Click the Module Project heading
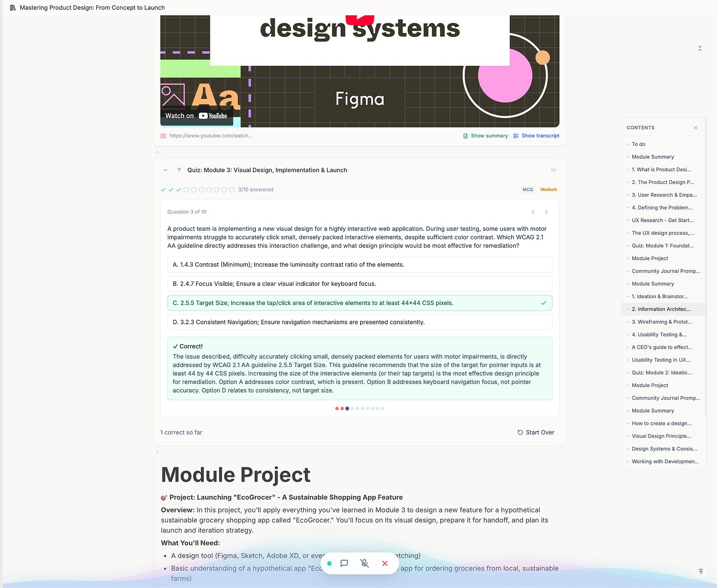The width and height of the screenshot is (717, 588). [x=235, y=475]
